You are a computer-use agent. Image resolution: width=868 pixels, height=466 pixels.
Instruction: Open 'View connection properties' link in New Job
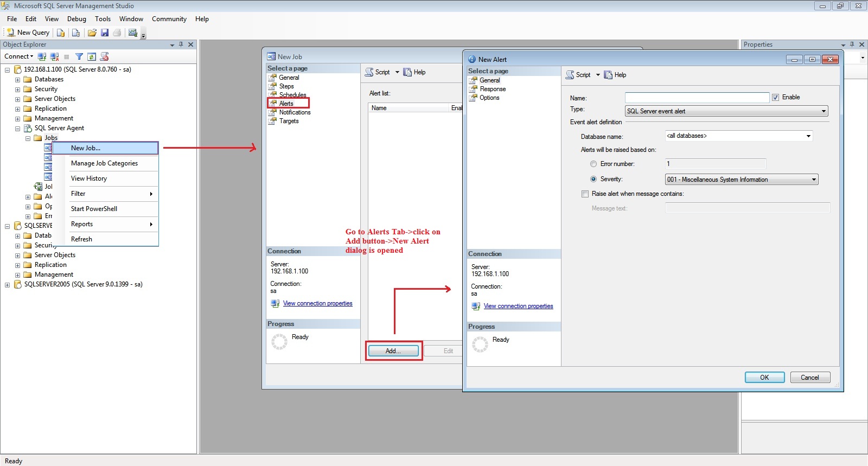tap(317, 303)
